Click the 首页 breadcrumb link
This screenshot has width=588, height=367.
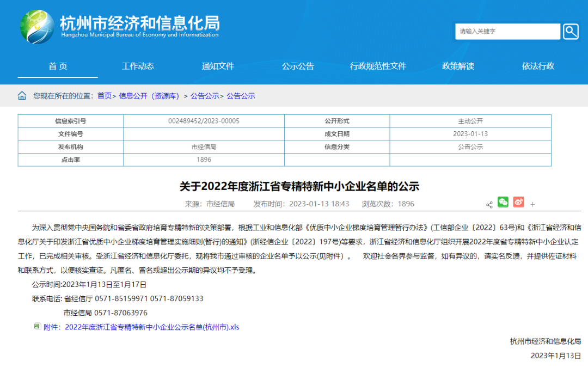point(103,95)
